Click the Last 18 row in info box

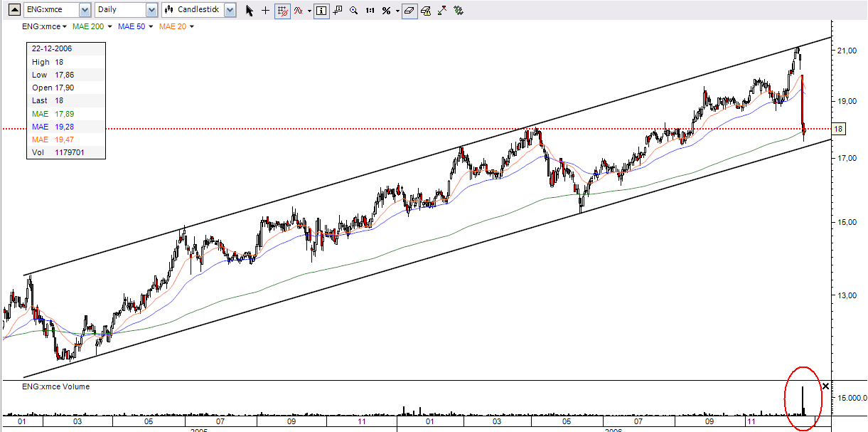pos(66,100)
